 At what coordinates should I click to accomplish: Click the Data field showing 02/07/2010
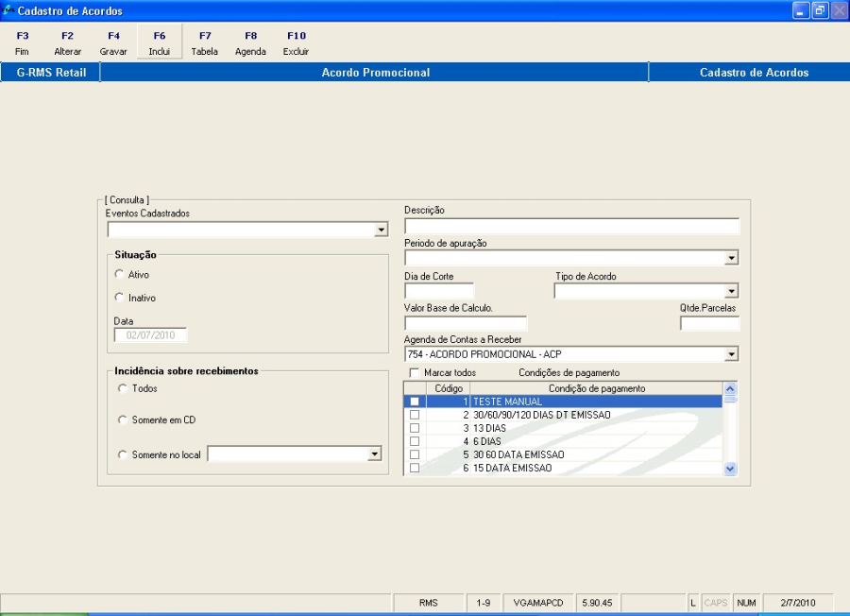point(151,335)
